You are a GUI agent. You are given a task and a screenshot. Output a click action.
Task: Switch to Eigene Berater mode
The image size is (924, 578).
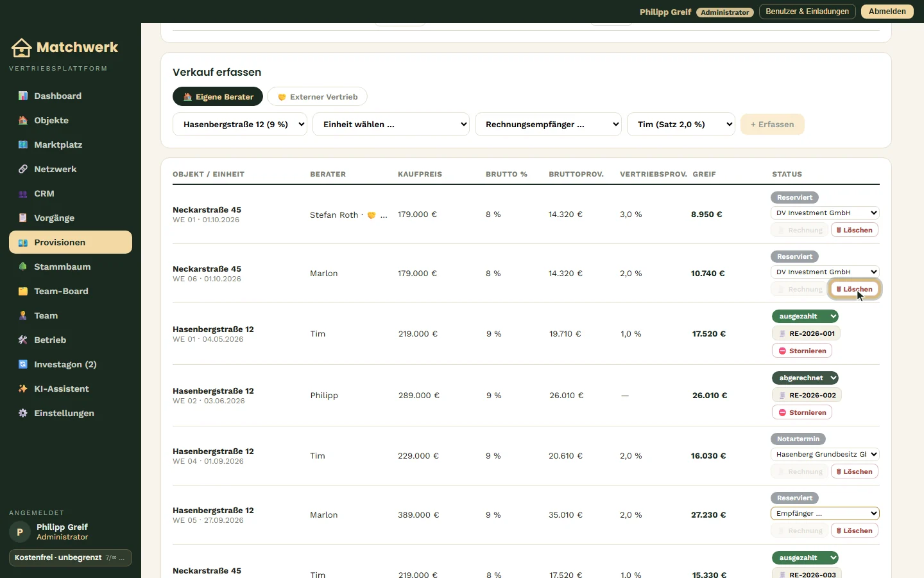click(218, 97)
